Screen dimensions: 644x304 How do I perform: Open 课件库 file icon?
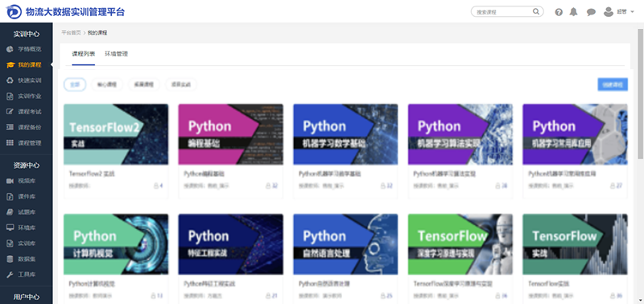[10, 196]
